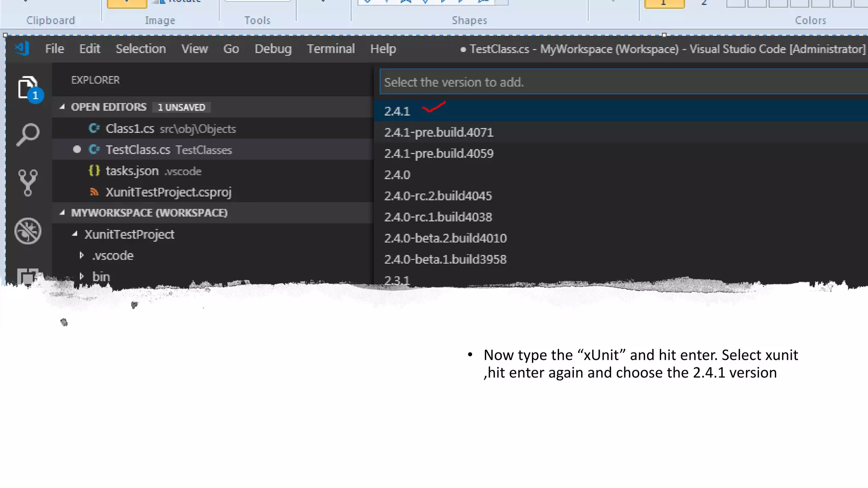The width and height of the screenshot is (868, 488).
Task: Open the Search activity bar icon
Action: (28, 135)
